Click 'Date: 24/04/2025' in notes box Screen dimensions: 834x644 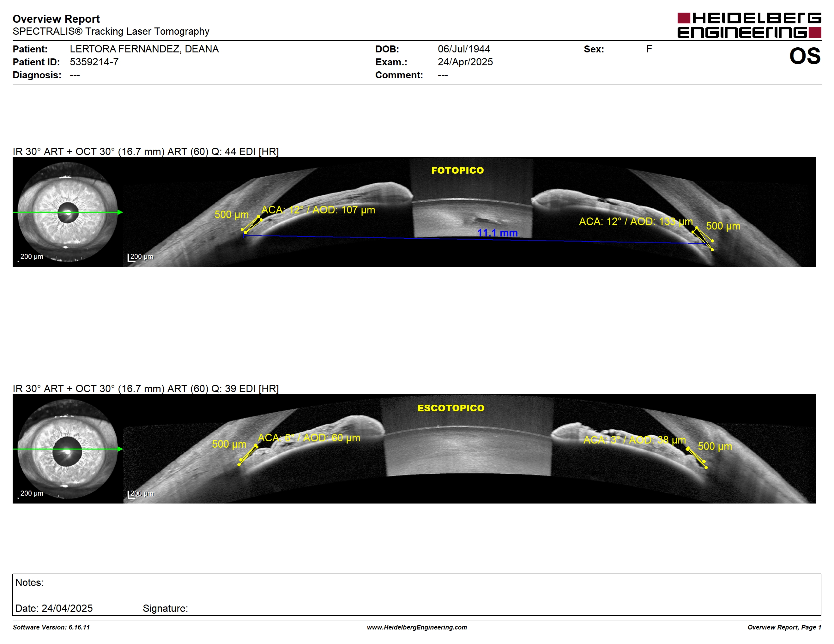point(54,608)
